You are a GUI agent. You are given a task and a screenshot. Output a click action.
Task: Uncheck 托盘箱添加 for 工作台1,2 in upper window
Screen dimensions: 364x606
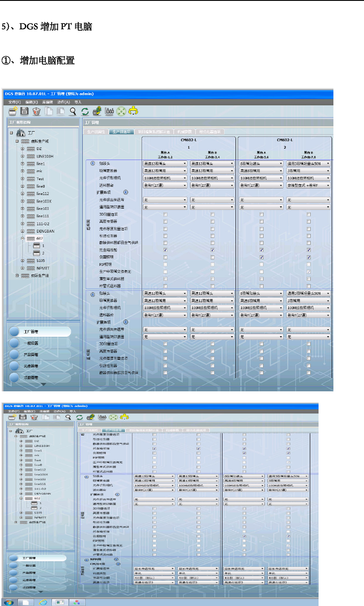(x=165, y=250)
